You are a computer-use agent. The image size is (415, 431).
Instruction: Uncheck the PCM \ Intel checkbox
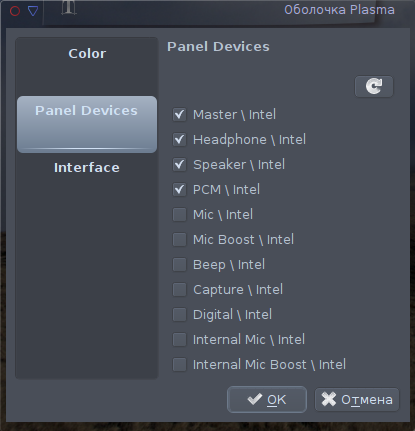tap(179, 190)
